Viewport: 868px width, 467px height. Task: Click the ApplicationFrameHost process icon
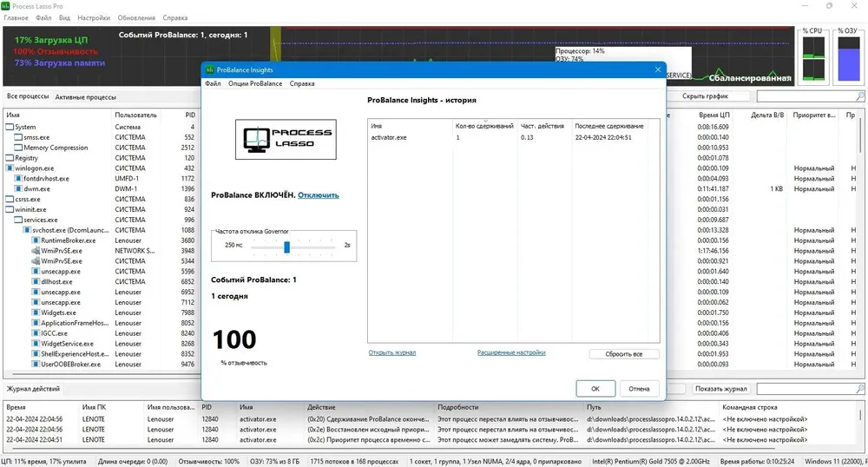pos(36,323)
